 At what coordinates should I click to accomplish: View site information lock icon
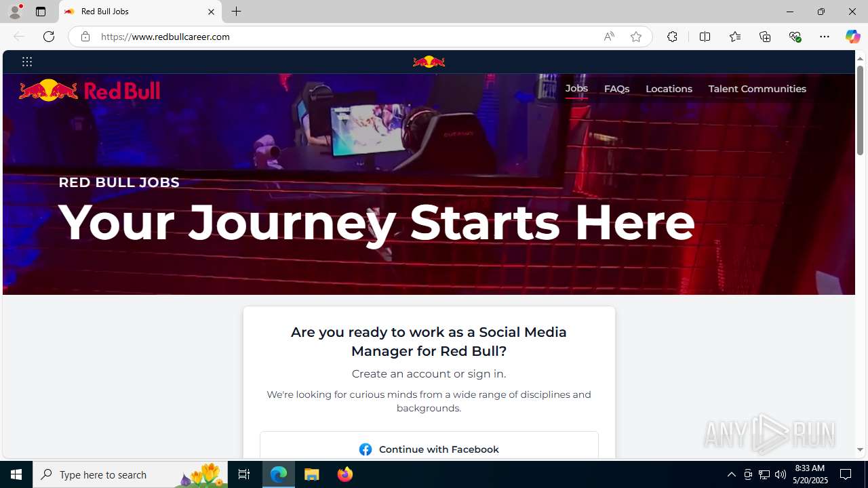pos(85,37)
